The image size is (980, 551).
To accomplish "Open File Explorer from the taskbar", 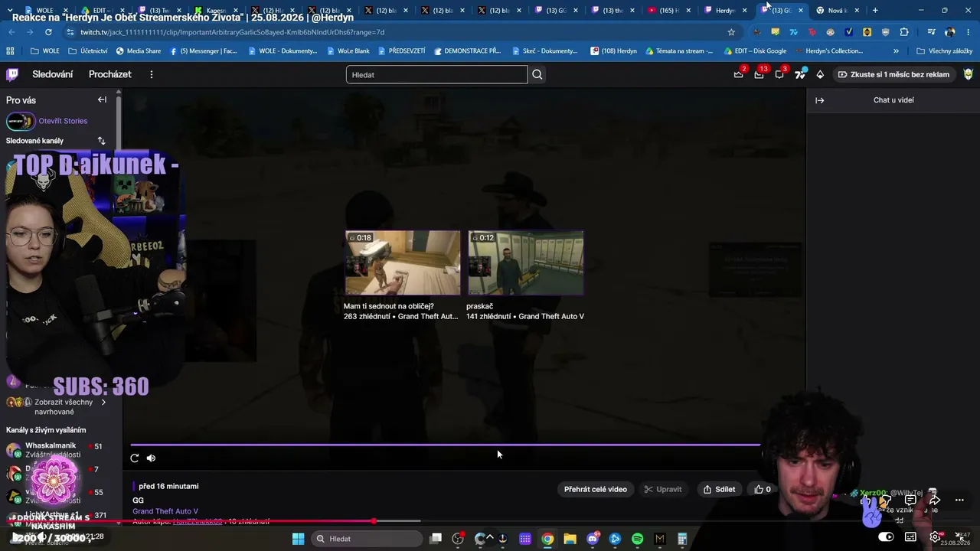I will [570, 539].
